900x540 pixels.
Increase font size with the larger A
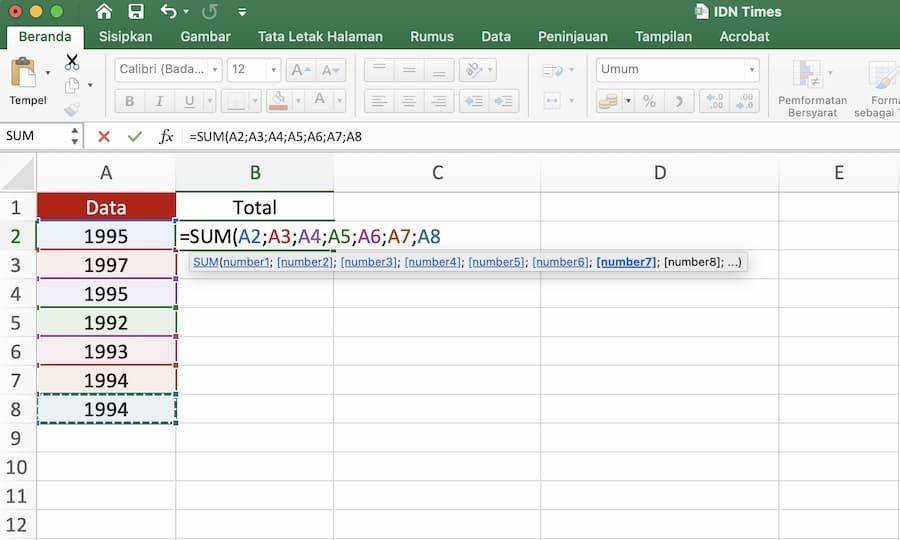[300, 70]
